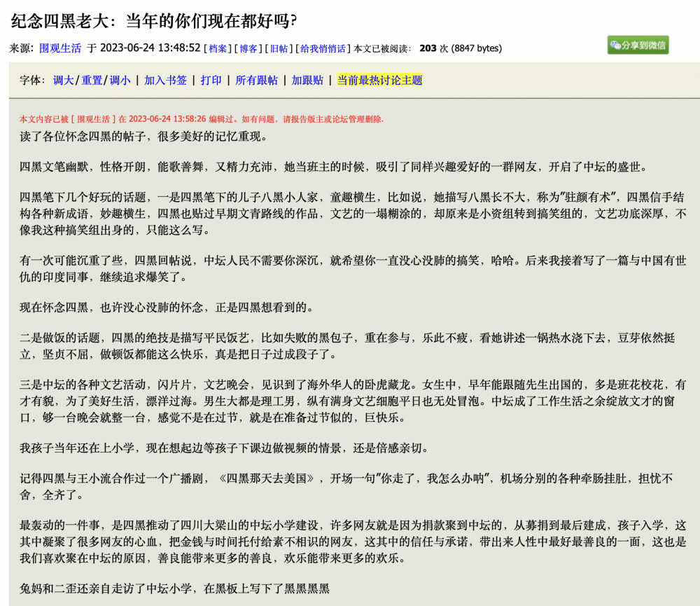Open highlighted 当前最热讨论主题 link
The image size is (700, 606).
(379, 81)
